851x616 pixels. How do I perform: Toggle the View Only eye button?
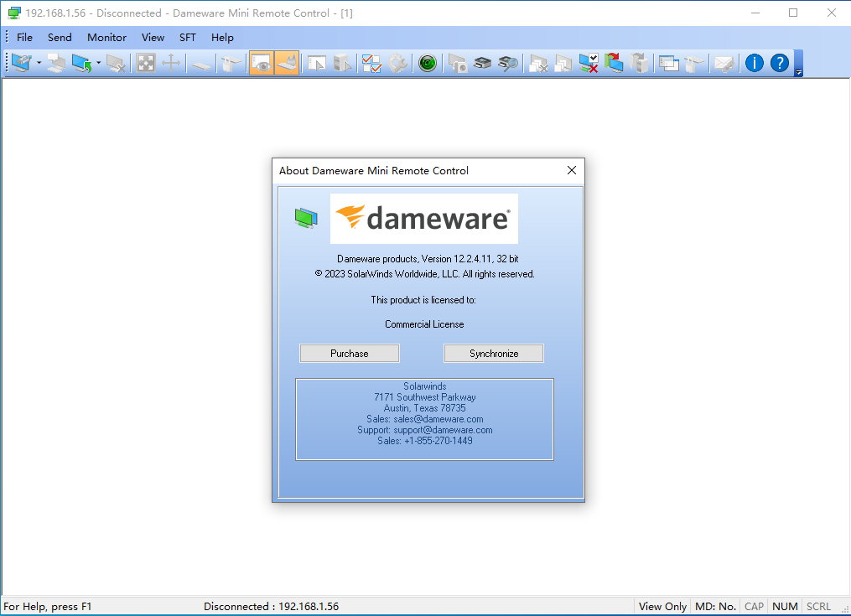262,63
